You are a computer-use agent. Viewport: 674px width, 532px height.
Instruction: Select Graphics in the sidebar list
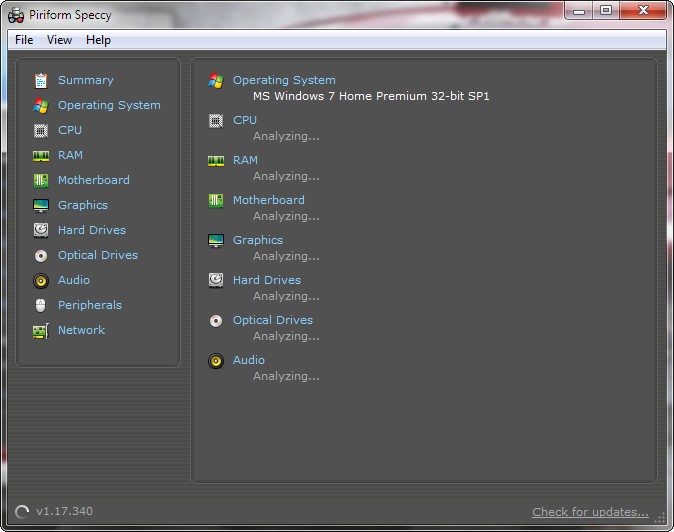click(83, 205)
